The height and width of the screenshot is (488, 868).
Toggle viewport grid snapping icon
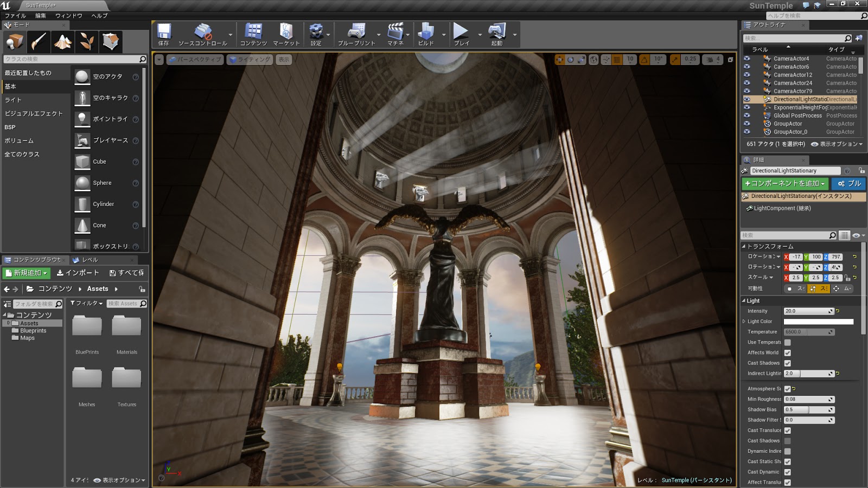coord(617,60)
